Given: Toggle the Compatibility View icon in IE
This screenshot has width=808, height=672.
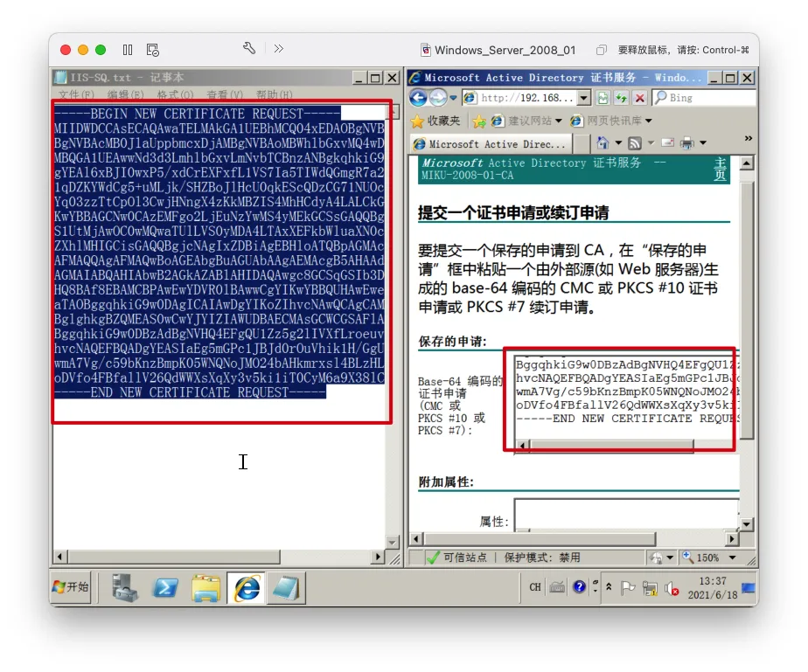Looking at the screenshot, I should [603, 97].
